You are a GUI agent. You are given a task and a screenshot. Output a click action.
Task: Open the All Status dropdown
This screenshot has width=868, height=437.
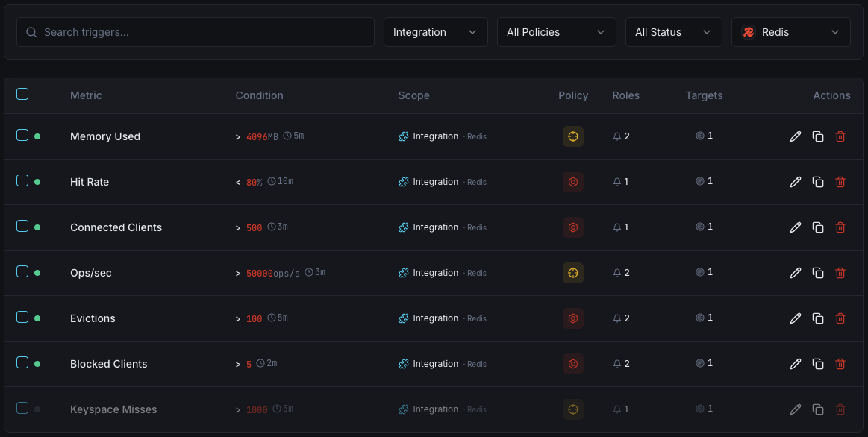click(673, 32)
